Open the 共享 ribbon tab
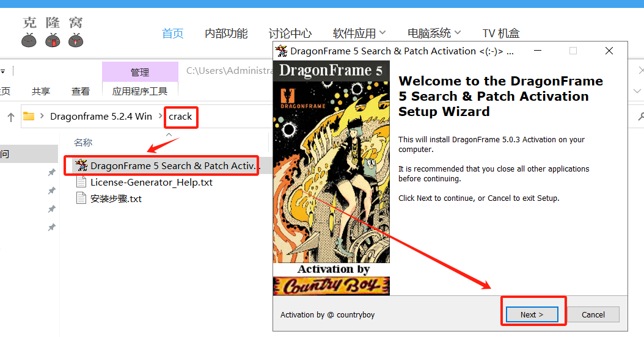This screenshot has height=337, width=644. tap(41, 91)
